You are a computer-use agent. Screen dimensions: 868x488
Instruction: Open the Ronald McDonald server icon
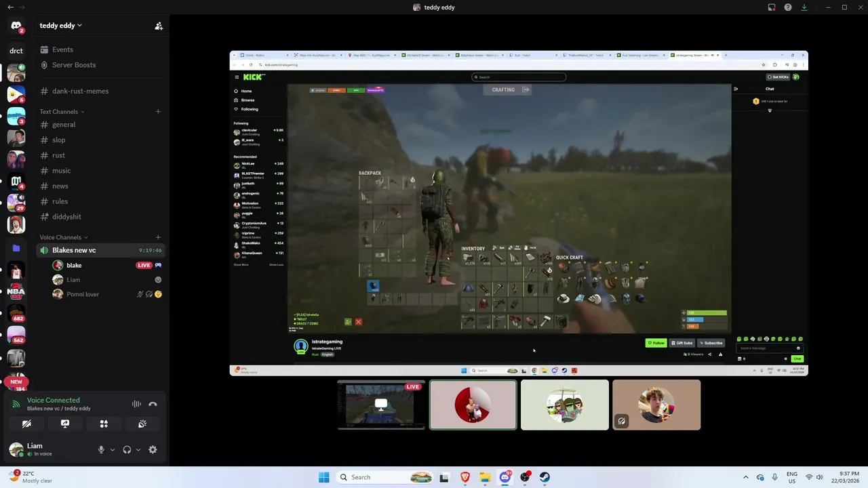(16, 224)
